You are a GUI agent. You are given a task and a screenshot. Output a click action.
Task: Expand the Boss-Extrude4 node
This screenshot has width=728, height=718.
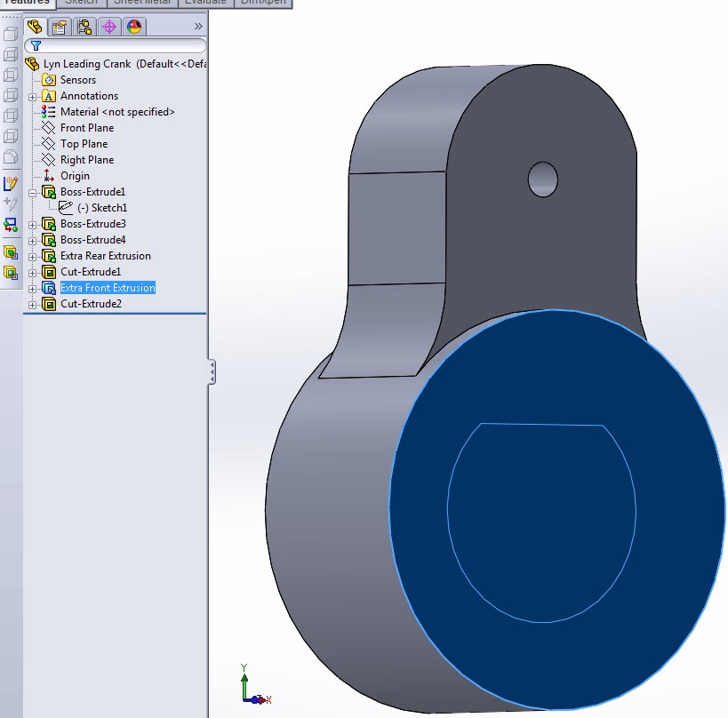[32, 241]
